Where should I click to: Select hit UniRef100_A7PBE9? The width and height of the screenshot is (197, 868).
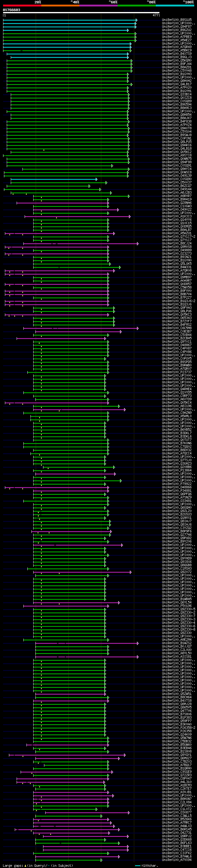[x=176, y=37]
